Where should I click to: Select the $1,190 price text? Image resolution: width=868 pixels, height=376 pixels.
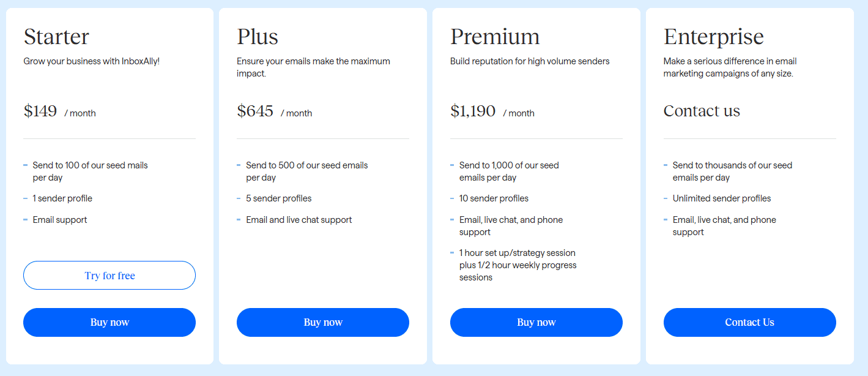pos(473,111)
